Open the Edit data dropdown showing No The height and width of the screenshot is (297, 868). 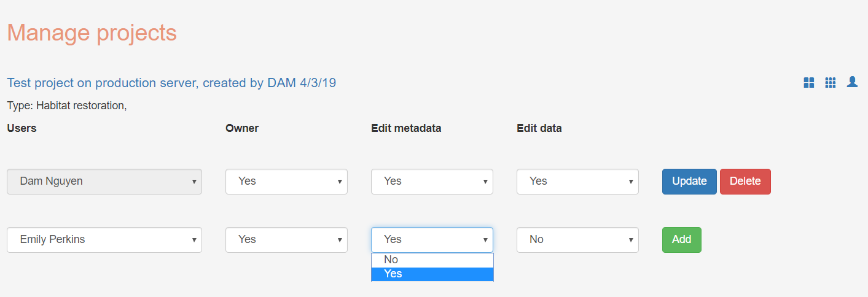(577, 240)
